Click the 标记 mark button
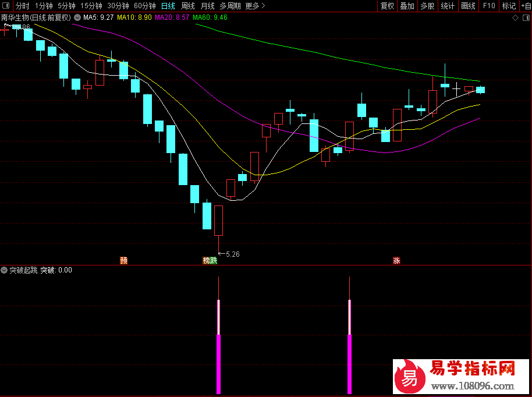532x397 pixels. pos(509,6)
